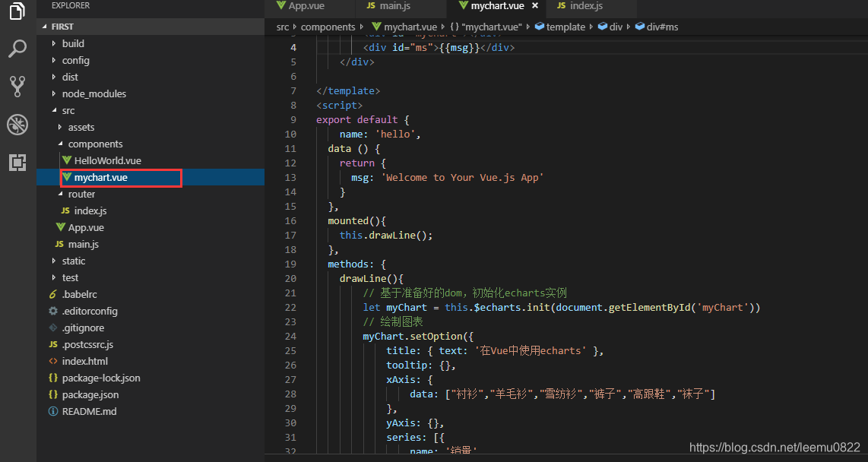This screenshot has height=462, width=868.
Task: Expand the node_modules folder
Action: tap(54, 93)
